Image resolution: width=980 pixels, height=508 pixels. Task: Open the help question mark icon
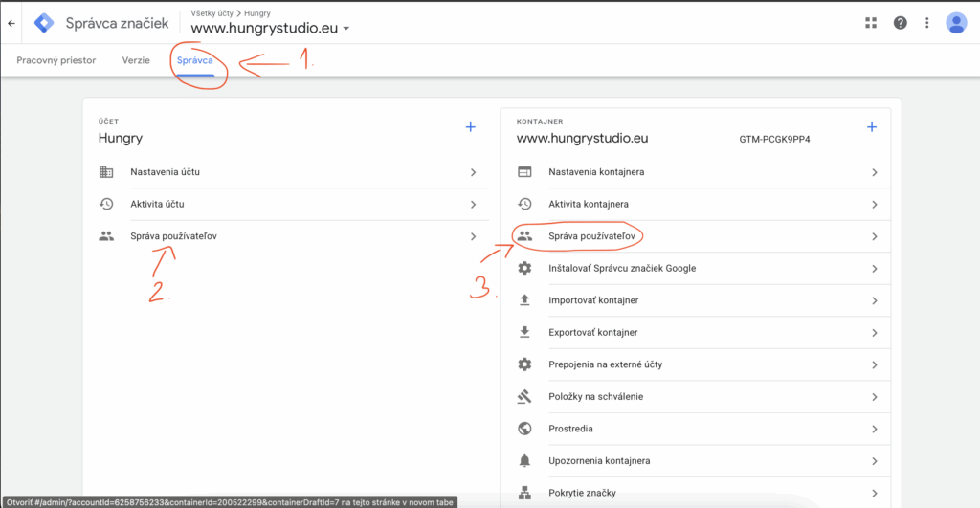click(900, 23)
